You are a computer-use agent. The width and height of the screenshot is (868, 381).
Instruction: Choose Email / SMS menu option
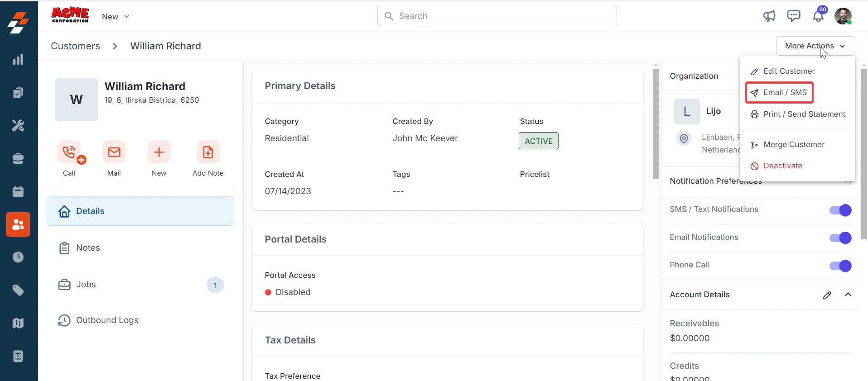[779, 92]
